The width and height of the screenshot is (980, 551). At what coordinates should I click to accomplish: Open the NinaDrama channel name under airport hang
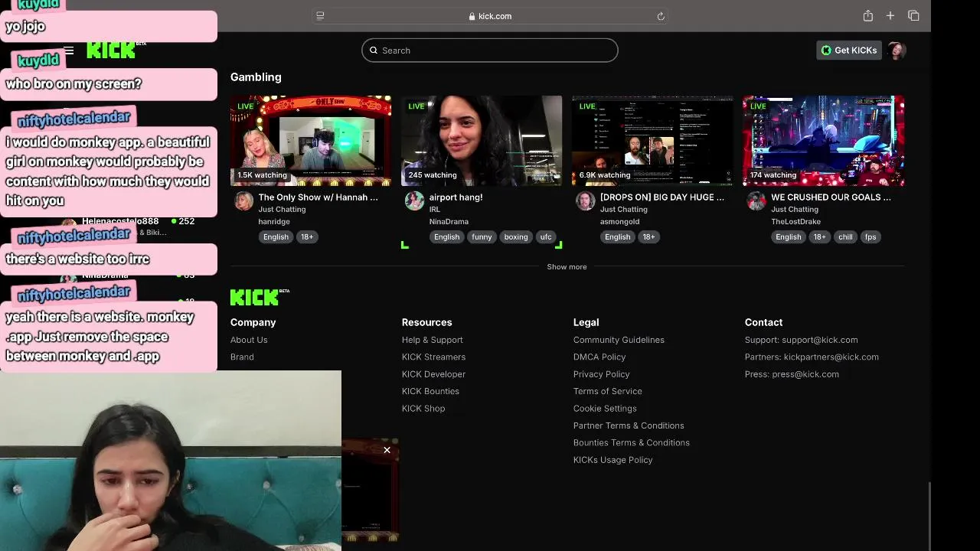coord(449,222)
